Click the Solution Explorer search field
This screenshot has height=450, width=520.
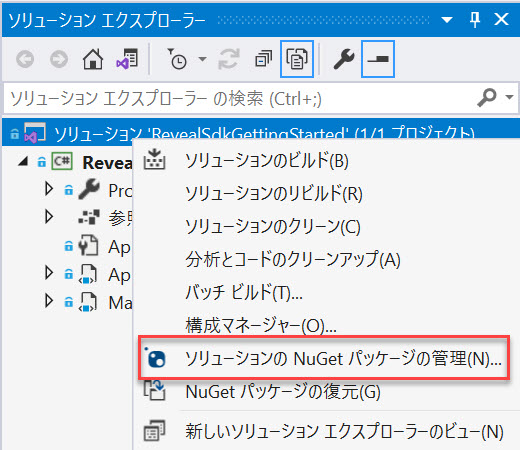coord(240,98)
